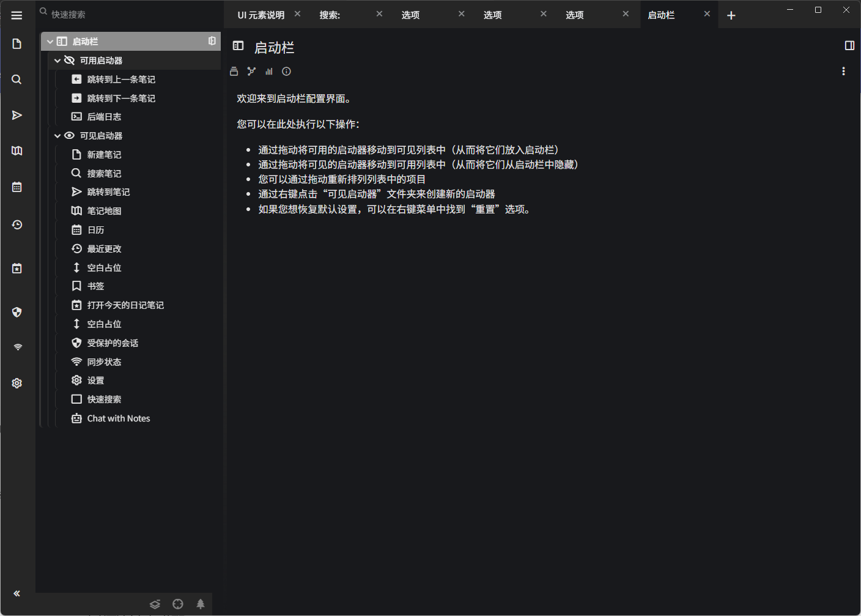Open settings via the gear icon in launcher bar
The height and width of the screenshot is (616, 861).
point(17,383)
